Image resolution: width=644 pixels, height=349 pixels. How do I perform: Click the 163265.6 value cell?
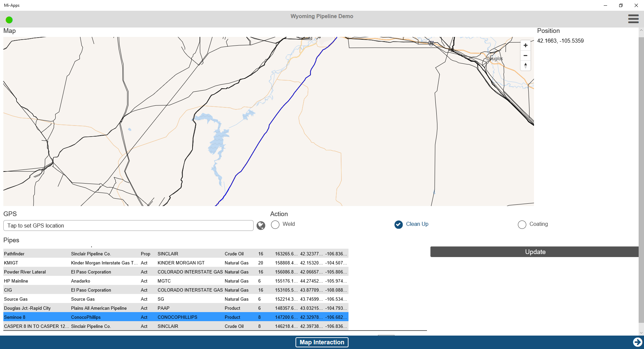(x=286, y=254)
